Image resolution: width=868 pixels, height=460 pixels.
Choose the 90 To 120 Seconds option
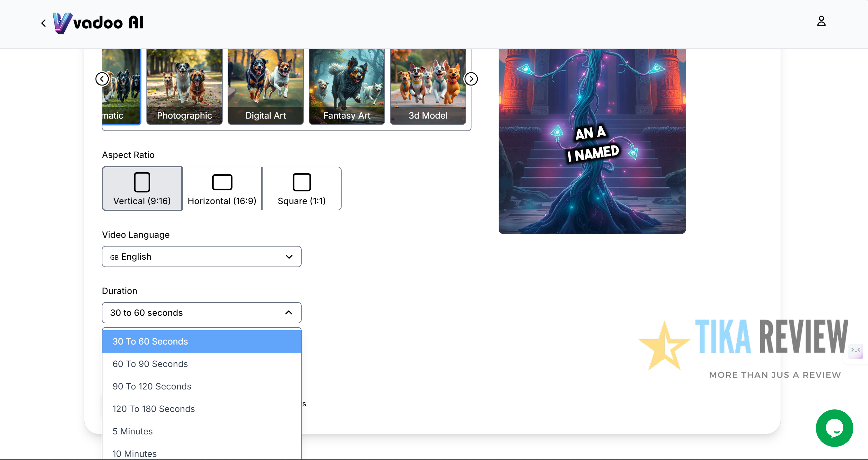coord(201,386)
